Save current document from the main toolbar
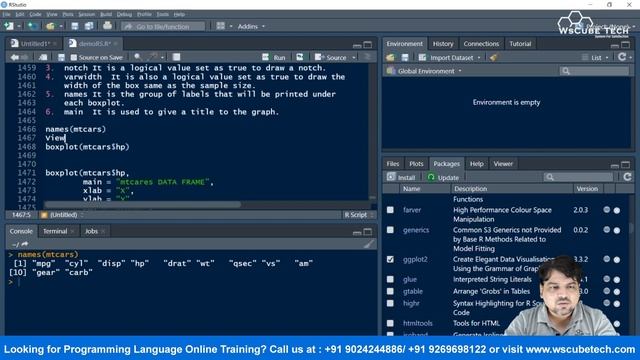 (x=75, y=26)
